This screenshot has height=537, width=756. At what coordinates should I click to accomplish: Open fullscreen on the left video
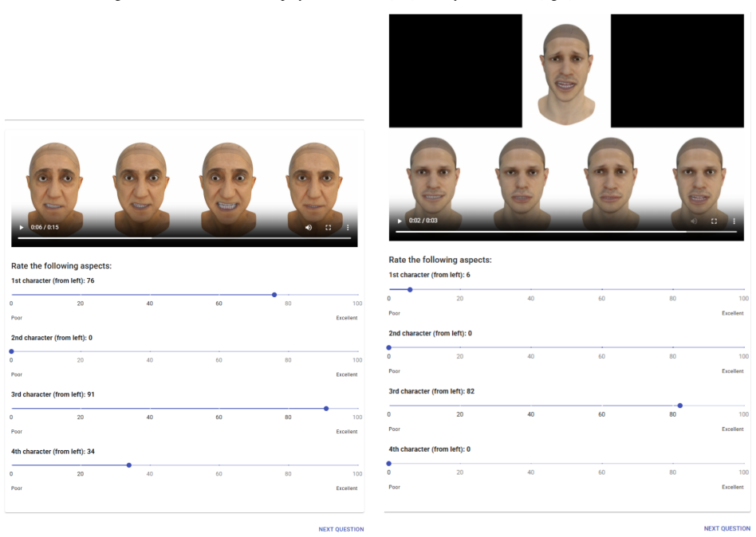pos(329,227)
